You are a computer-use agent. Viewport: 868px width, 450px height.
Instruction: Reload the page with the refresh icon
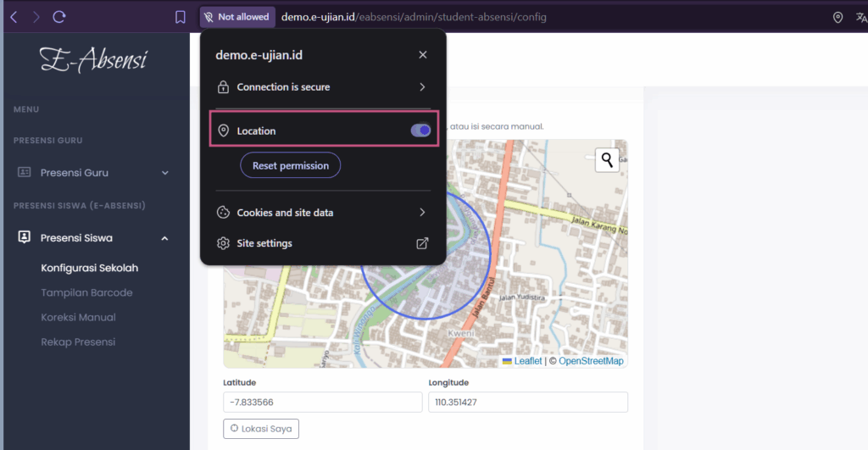click(59, 17)
